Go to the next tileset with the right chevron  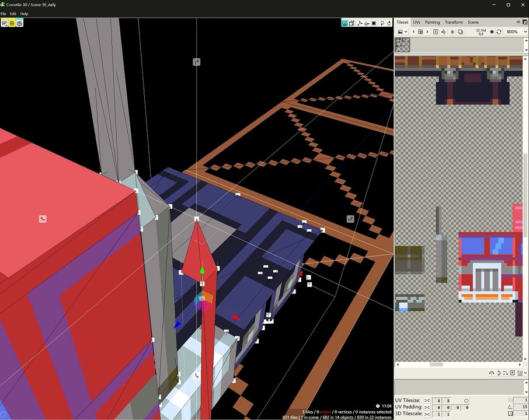427,32
